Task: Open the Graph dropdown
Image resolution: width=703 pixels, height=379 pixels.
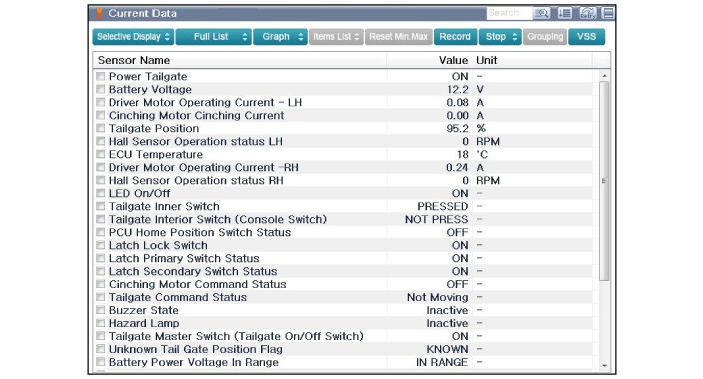Action: click(280, 37)
